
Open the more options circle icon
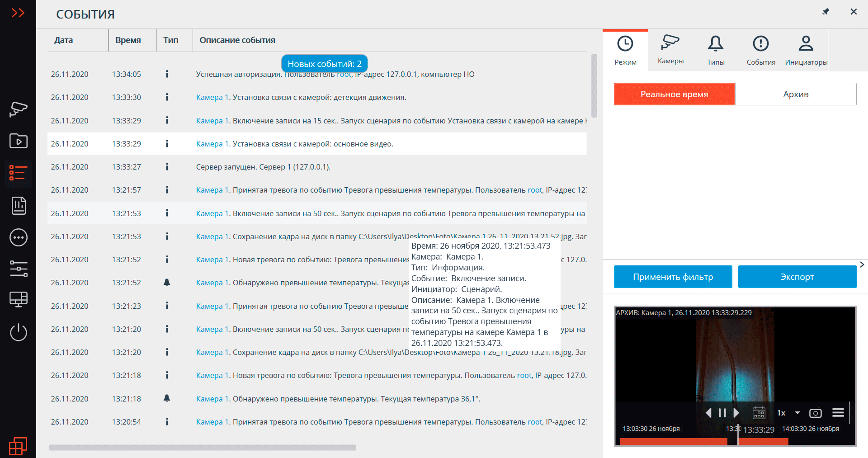[x=19, y=237]
